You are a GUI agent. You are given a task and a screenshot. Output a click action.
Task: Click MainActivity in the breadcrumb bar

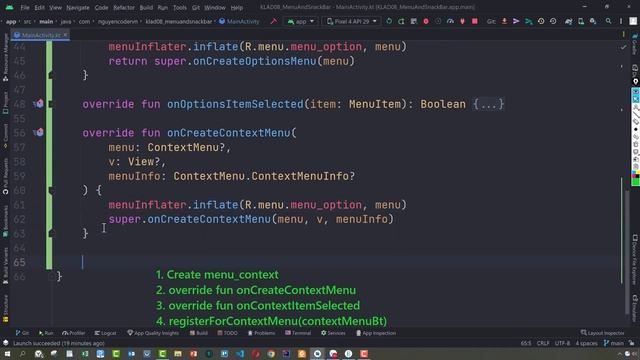[239, 21]
